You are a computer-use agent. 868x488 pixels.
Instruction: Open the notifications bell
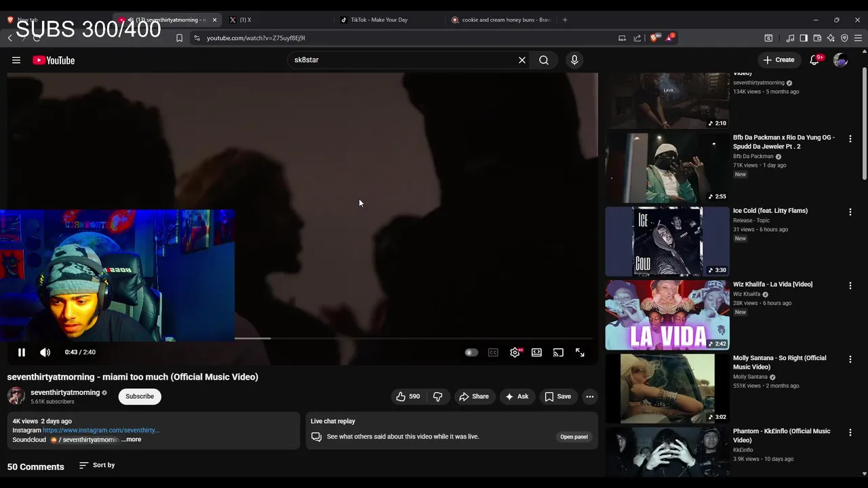click(816, 60)
